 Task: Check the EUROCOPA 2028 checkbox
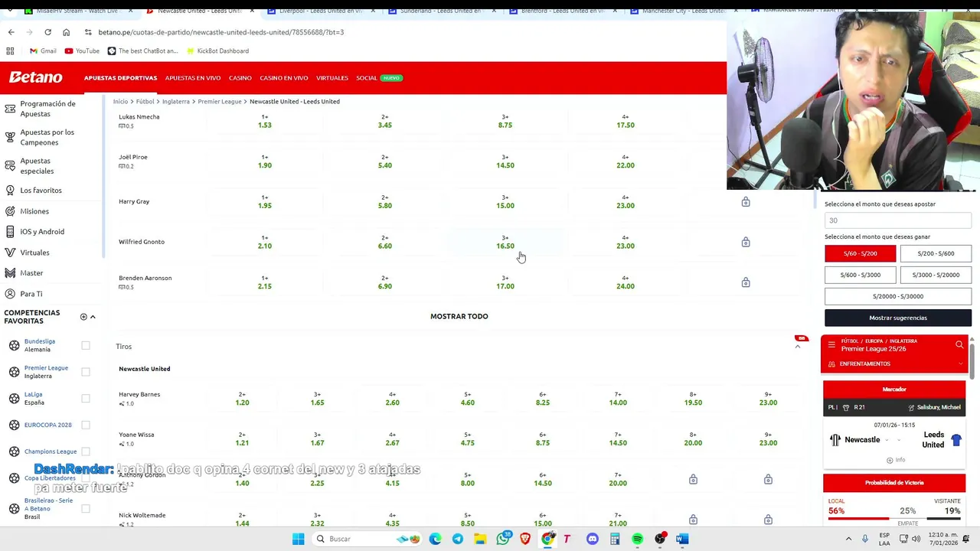pos(86,425)
